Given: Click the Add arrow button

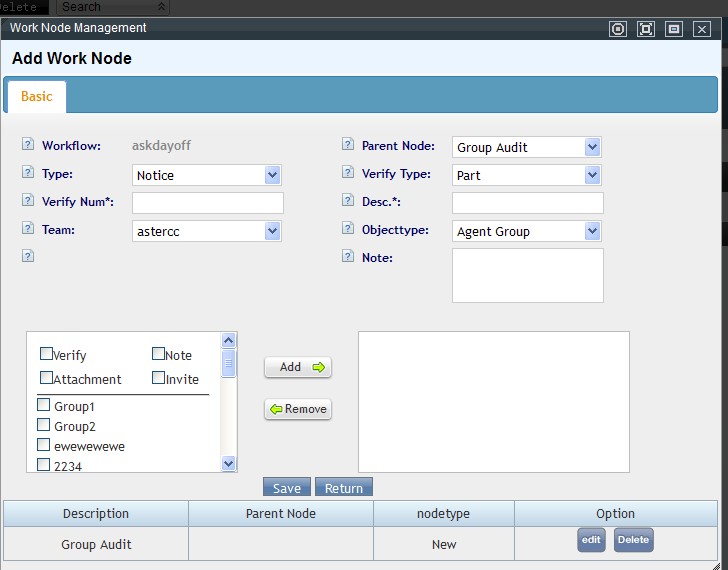Looking at the screenshot, I should (297, 367).
